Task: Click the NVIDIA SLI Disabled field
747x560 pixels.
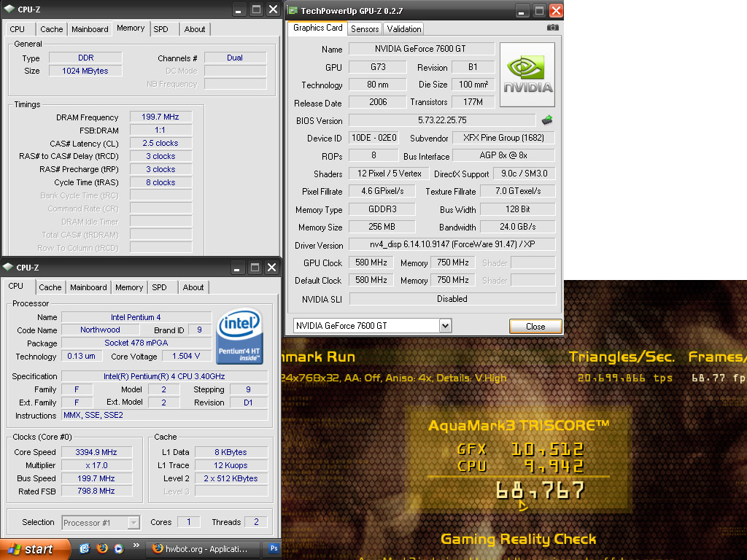Action: [452, 298]
